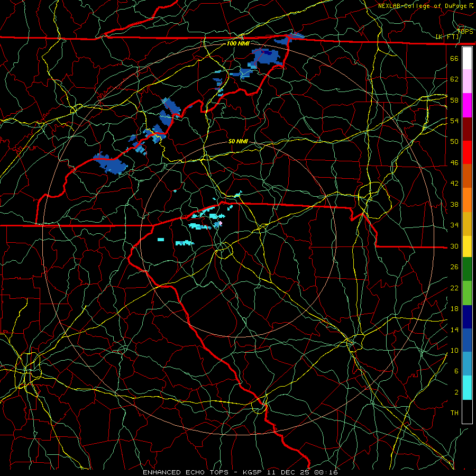Click the Enhanced Echo Tops KGSP caption
The height and width of the screenshot is (476, 476).
point(240,472)
